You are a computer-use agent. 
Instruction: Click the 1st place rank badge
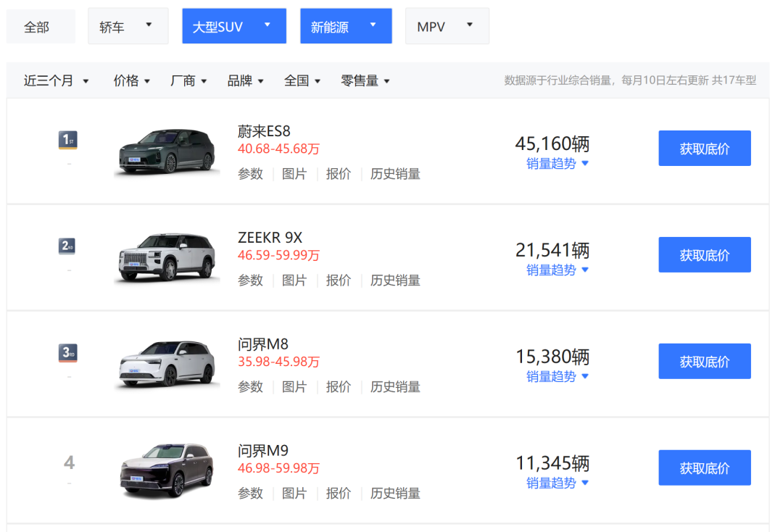(x=68, y=140)
